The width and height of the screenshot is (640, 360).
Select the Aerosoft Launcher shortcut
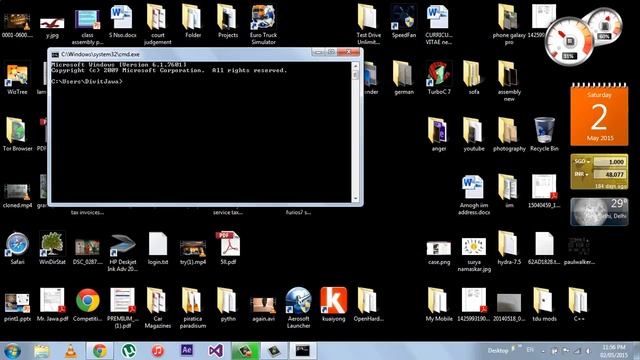coord(298,308)
